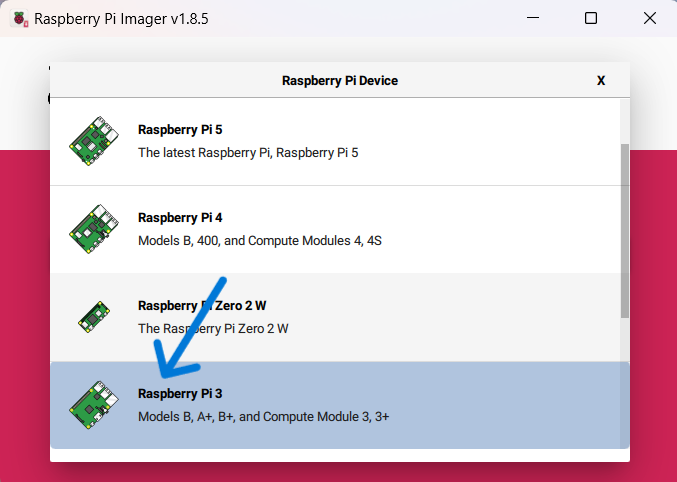Click the Raspberry Pi Zero 2 W board icon
The image size is (677, 482).
tap(94, 317)
